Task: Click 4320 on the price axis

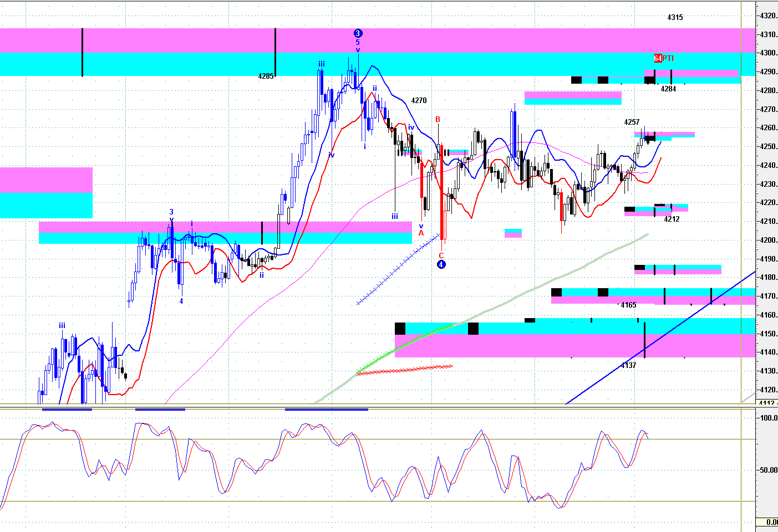Action: coord(768,16)
